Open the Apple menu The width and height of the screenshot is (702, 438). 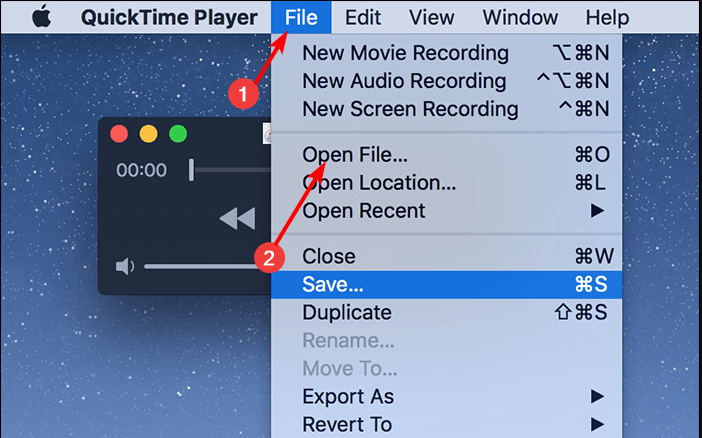[42, 17]
